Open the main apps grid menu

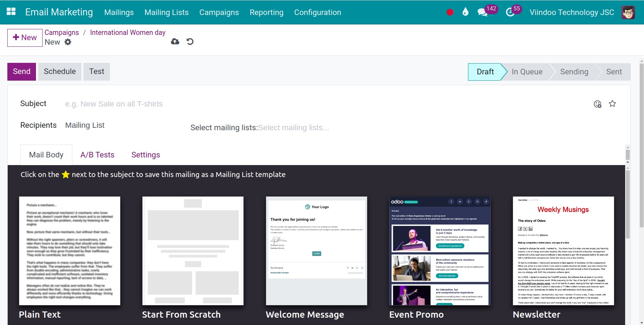point(11,12)
